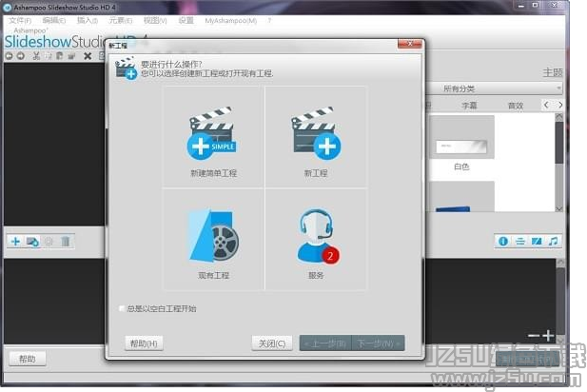This screenshot has width=587, height=392.
Task: Click the trash bin icon below preview
Action: point(65,242)
